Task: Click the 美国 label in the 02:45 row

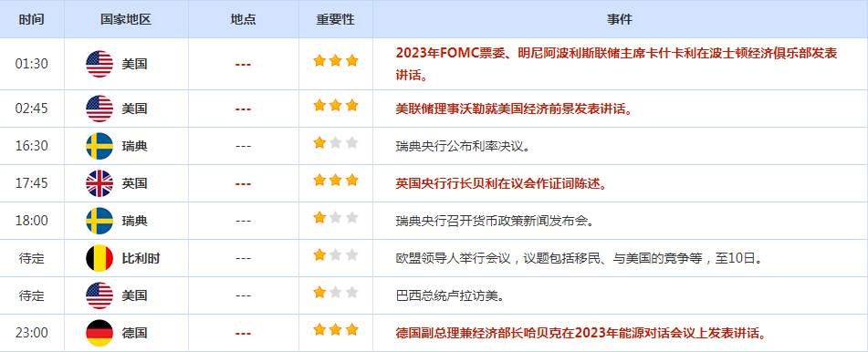Action: (x=134, y=109)
